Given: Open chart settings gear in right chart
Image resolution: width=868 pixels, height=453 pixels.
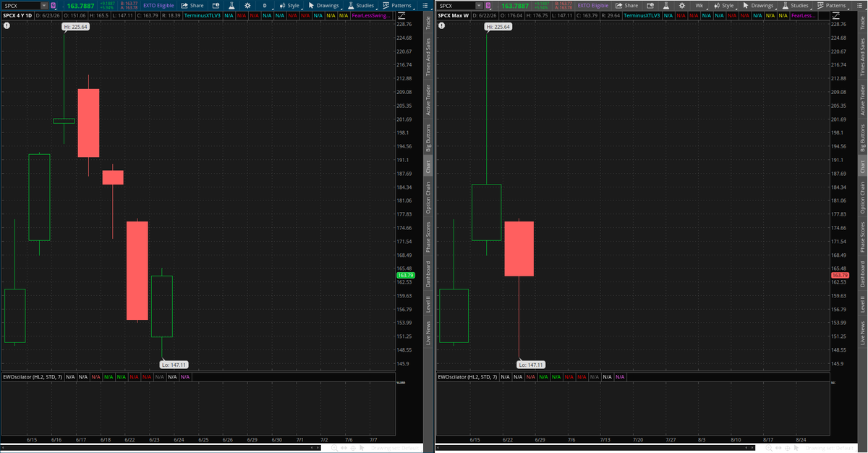Looking at the screenshot, I should click(x=682, y=6).
